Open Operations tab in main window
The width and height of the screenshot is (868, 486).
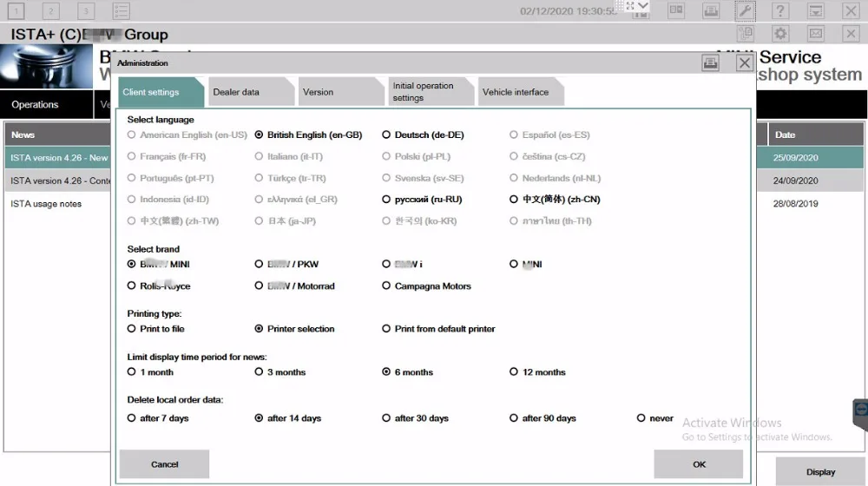47,105
